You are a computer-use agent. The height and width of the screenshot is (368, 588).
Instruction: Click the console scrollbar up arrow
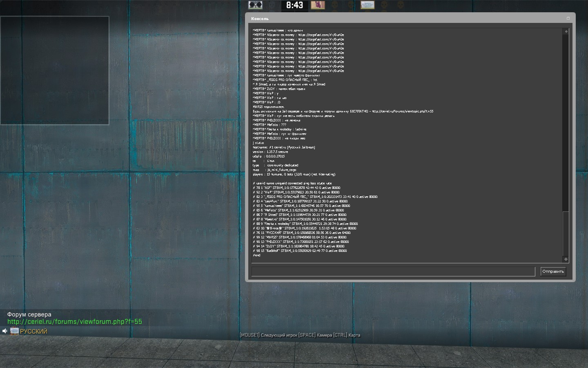pos(566,31)
